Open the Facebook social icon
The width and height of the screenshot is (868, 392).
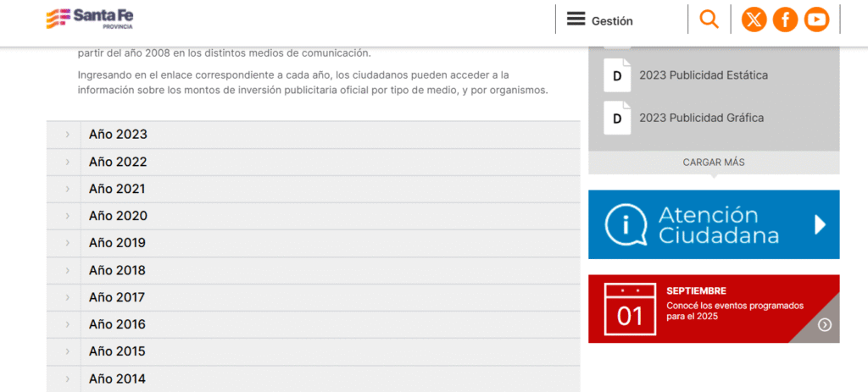coord(785,19)
